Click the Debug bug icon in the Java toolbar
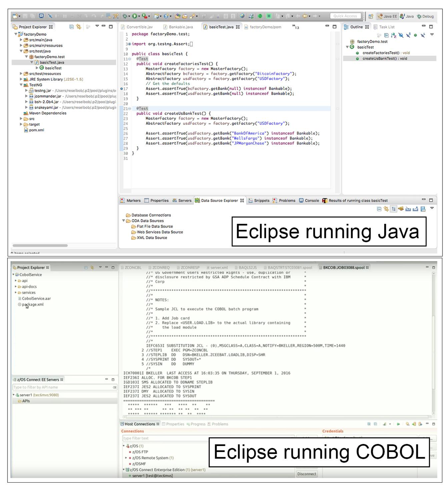Image resolution: width=448 pixels, height=487 pixels. pos(125,16)
